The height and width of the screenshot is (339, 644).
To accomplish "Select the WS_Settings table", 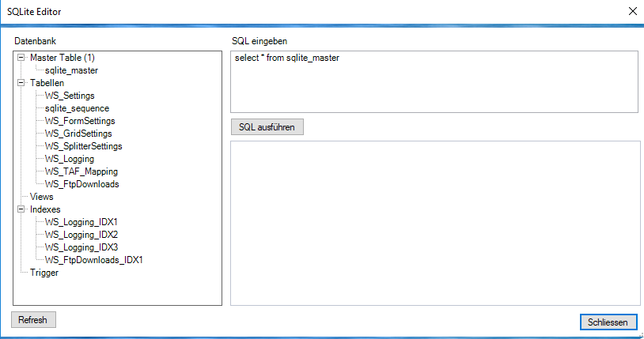I will point(70,96).
